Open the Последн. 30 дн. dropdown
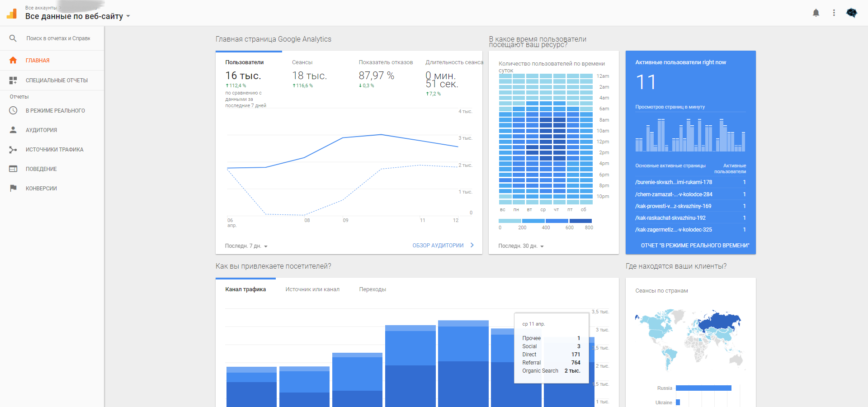This screenshot has width=868, height=407. (521, 246)
